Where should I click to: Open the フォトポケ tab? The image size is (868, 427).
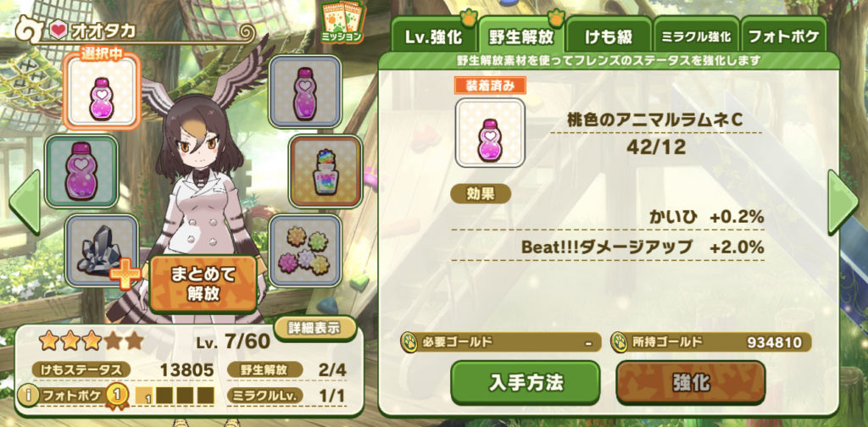click(x=782, y=36)
